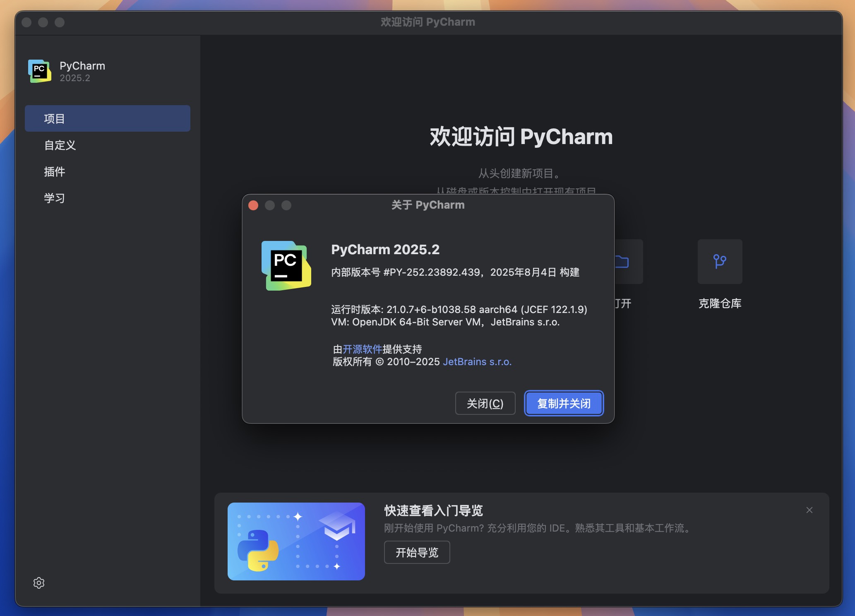Click the VM: OpenJDK 64-Bit Server VM line
Viewport: 855px width, 616px height.
445,322
